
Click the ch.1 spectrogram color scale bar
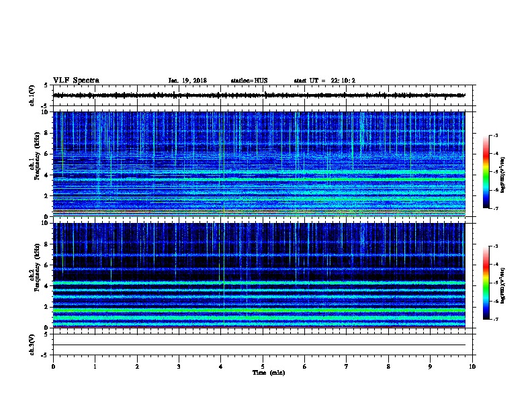486,172
